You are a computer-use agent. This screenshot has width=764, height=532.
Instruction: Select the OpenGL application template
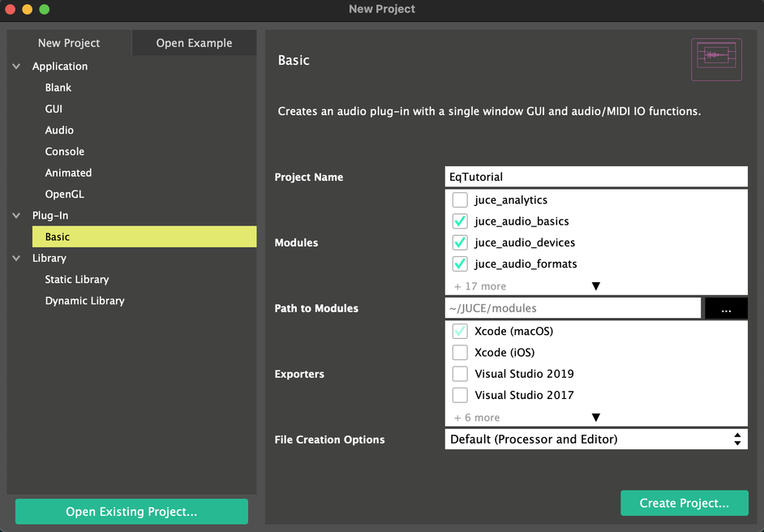point(64,194)
